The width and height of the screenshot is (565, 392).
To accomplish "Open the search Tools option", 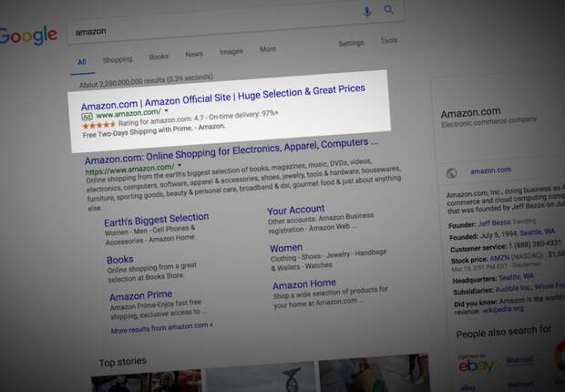I will coord(389,41).
